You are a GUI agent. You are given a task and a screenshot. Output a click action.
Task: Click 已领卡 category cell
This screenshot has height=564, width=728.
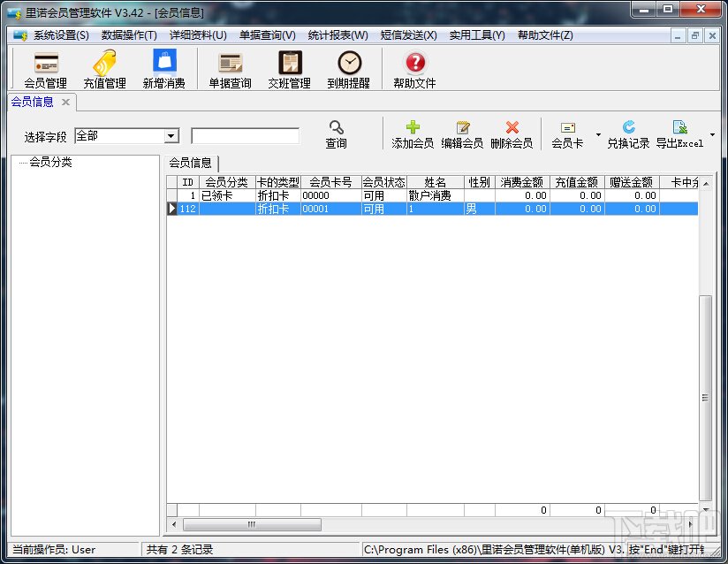pyautogui.click(x=227, y=195)
